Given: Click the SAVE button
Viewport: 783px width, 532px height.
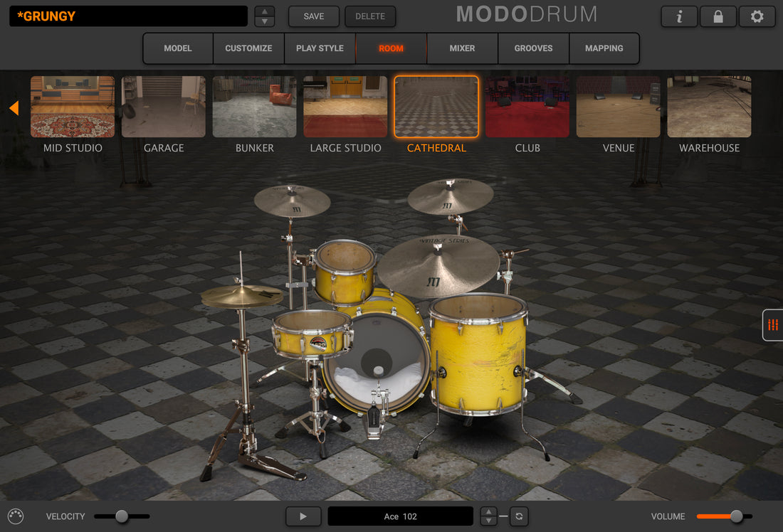Looking at the screenshot, I should [314, 16].
